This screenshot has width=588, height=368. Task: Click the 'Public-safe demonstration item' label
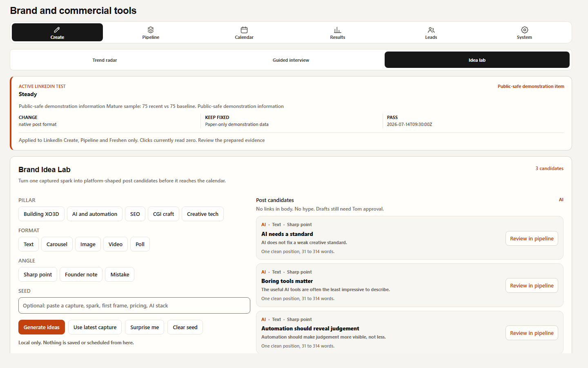tap(531, 86)
